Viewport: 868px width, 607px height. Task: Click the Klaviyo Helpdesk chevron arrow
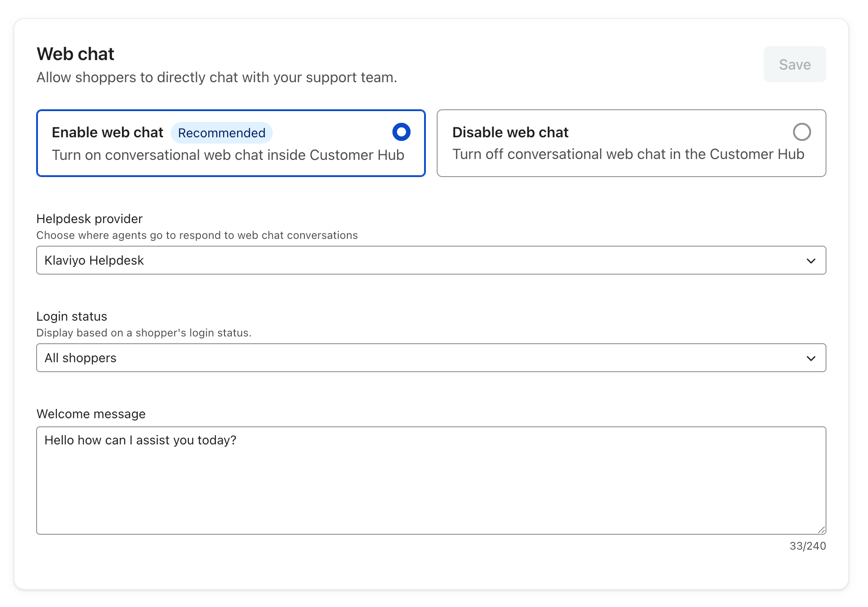click(811, 261)
